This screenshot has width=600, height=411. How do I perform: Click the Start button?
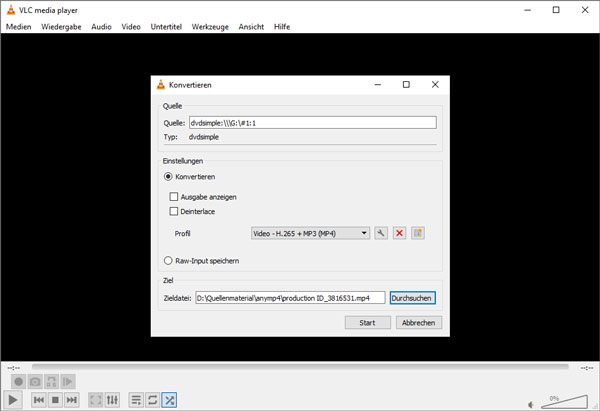click(x=367, y=323)
